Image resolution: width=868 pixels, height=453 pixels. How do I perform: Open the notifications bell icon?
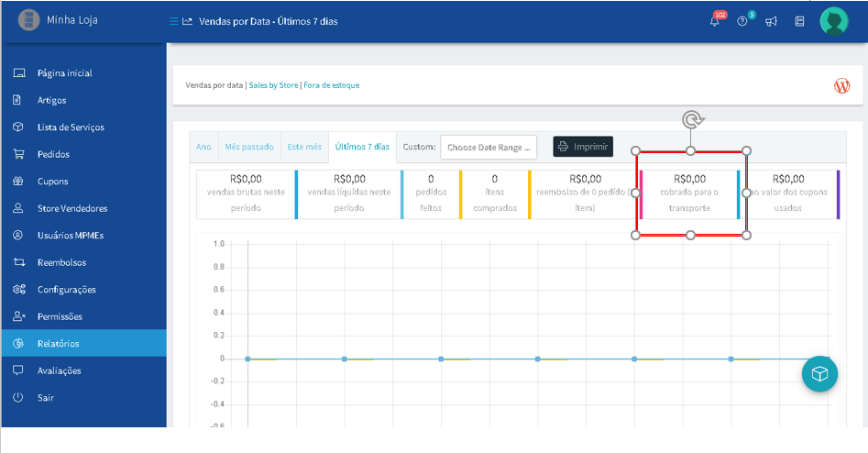click(715, 22)
